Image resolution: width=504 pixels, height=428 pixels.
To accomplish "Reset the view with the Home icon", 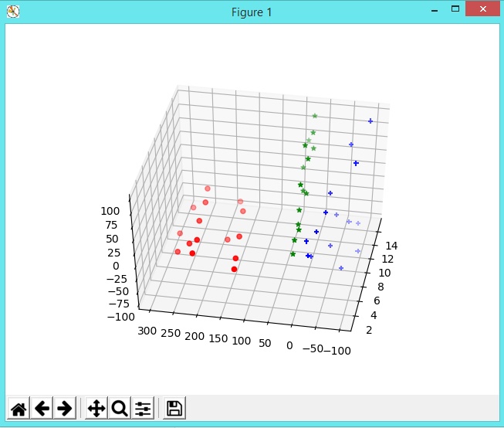I will point(19,408).
